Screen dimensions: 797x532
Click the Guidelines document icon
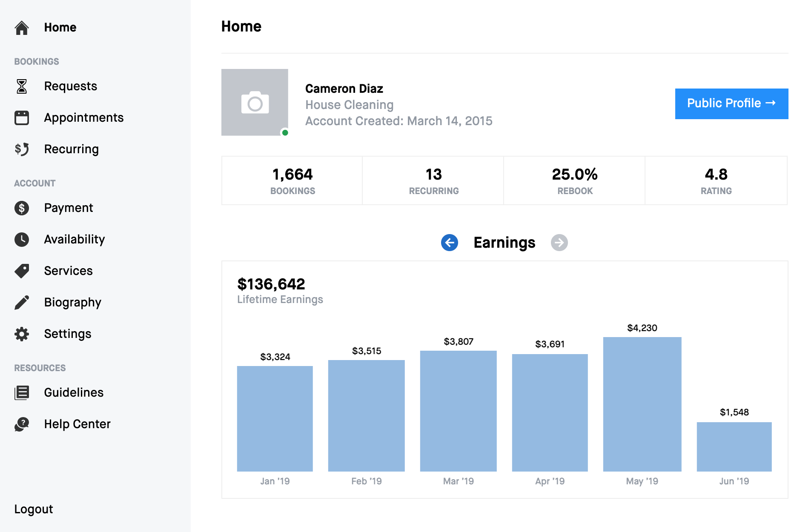pyautogui.click(x=22, y=393)
